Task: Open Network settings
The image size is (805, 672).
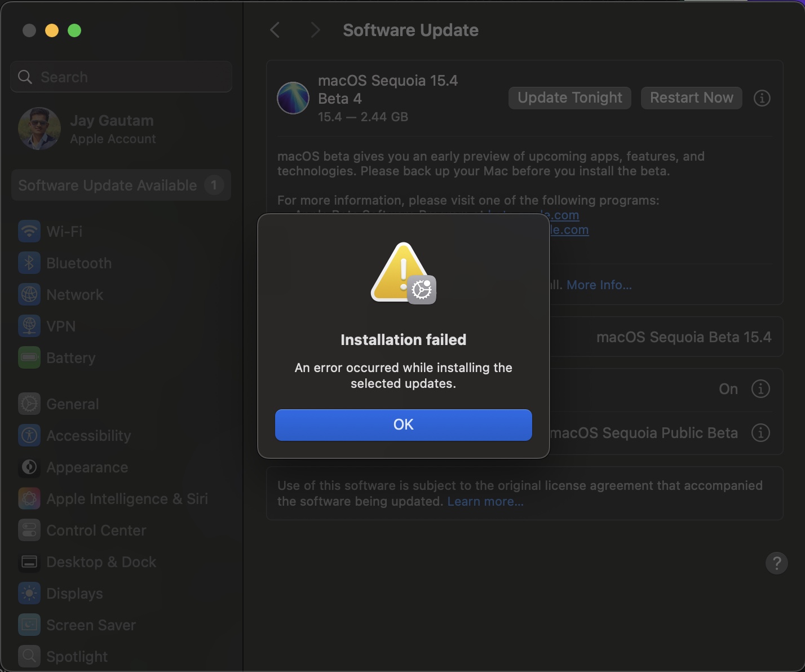Action: coord(121,294)
